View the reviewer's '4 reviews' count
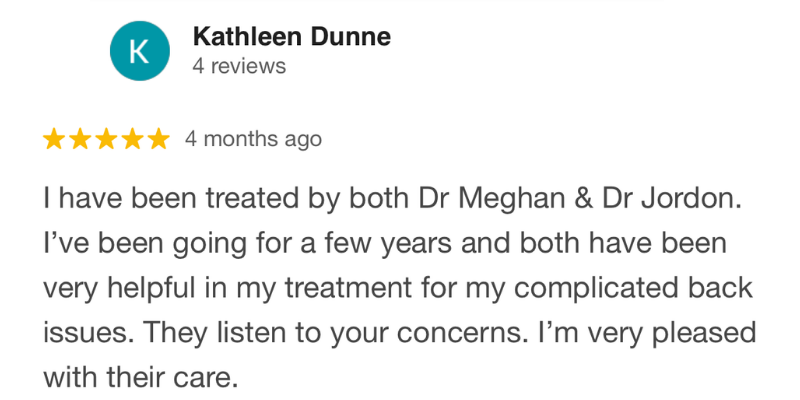The image size is (800, 400). tap(238, 67)
